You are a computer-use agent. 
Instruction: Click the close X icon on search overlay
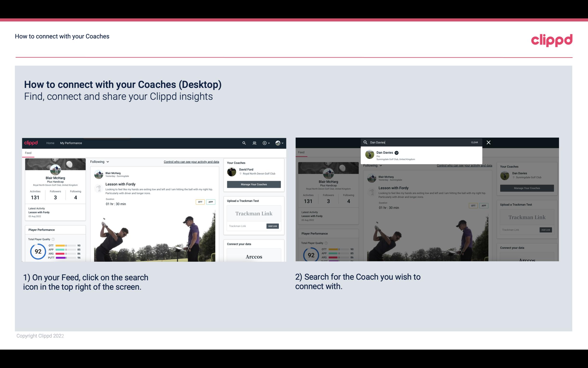[x=488, y=142]
